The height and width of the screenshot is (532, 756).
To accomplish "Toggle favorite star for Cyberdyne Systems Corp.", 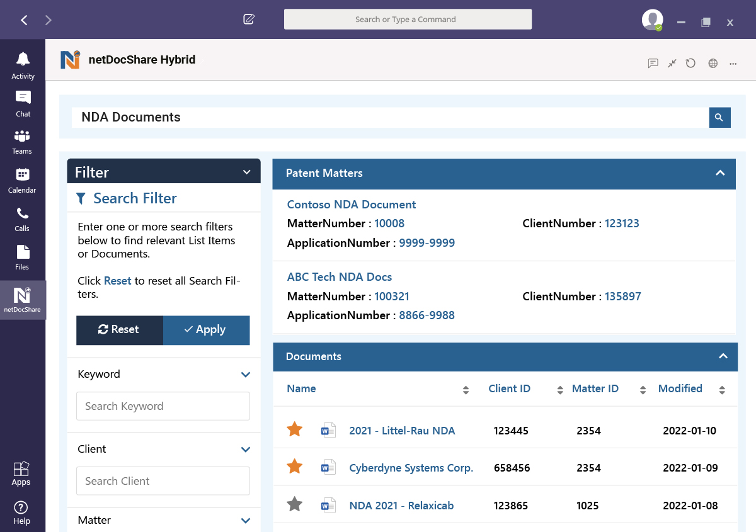I will click(x=294, y=467).
